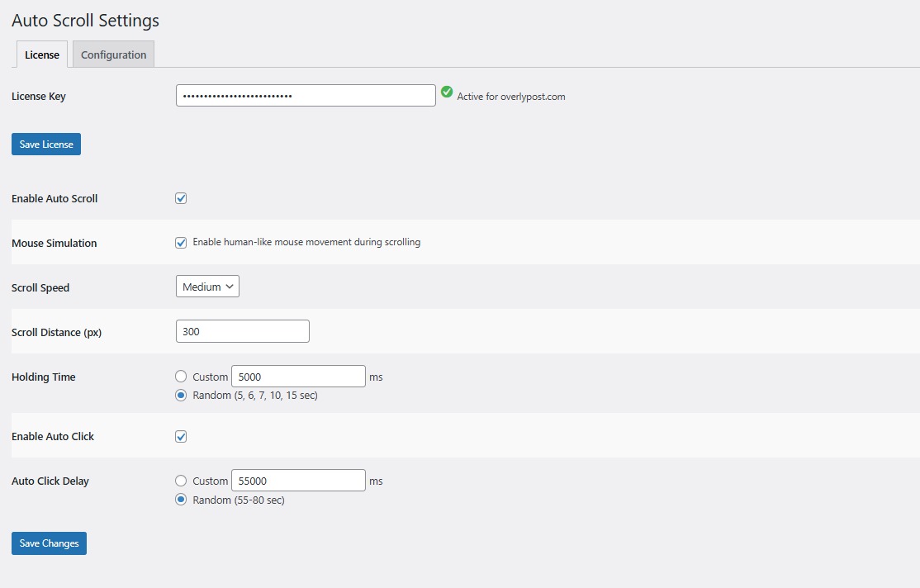Viewport: 920px width, 588px height.
Task: Click the Holding Time 5000 ms input
Action: tap(298, 377)
